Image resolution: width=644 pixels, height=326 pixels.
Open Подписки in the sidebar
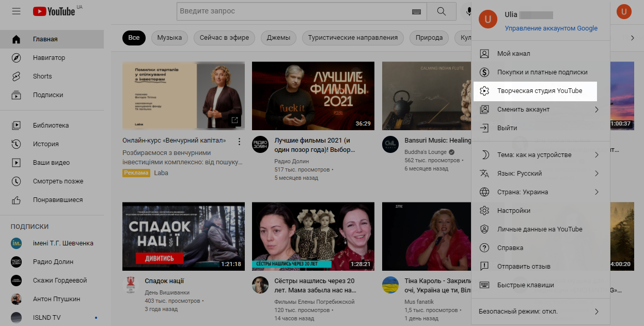pyautogui.click(x=52, y=95)
